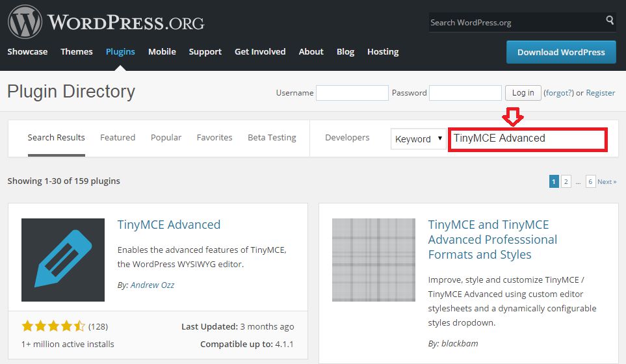Screen dimensions: 626x364
Task: Click the Improve, style and customize description
Action: coord(512,301)
